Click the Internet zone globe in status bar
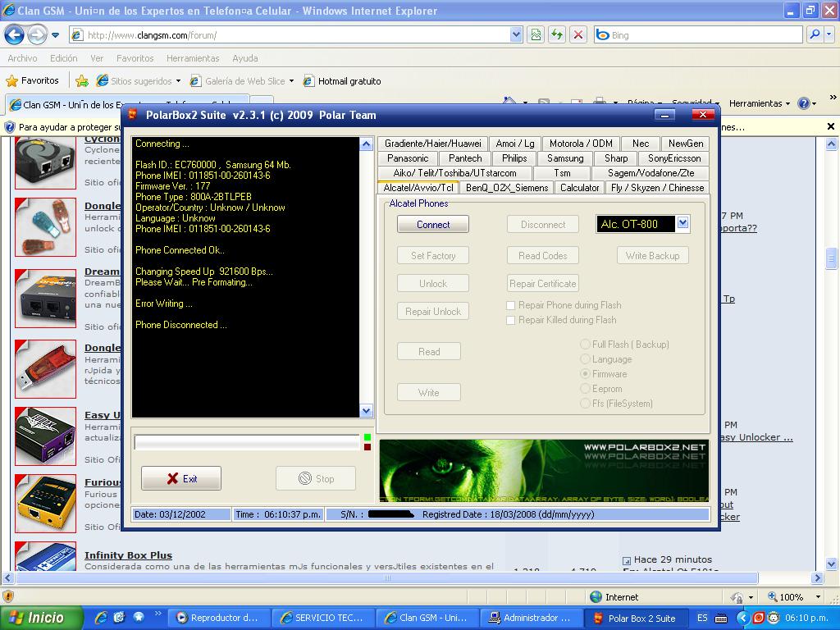 coord(596,597)
